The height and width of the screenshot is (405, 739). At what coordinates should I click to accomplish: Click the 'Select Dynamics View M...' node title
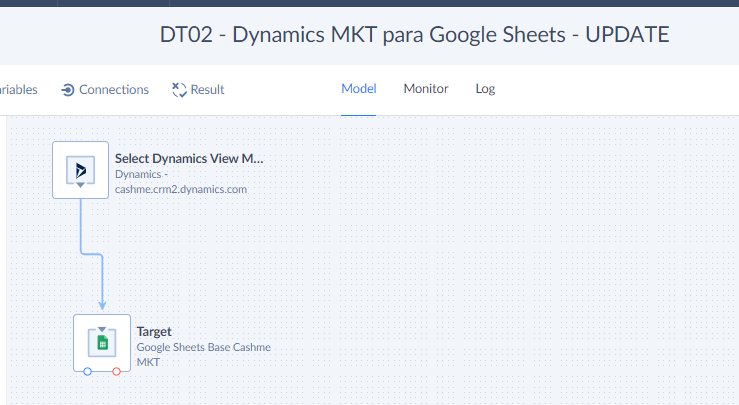189,158
